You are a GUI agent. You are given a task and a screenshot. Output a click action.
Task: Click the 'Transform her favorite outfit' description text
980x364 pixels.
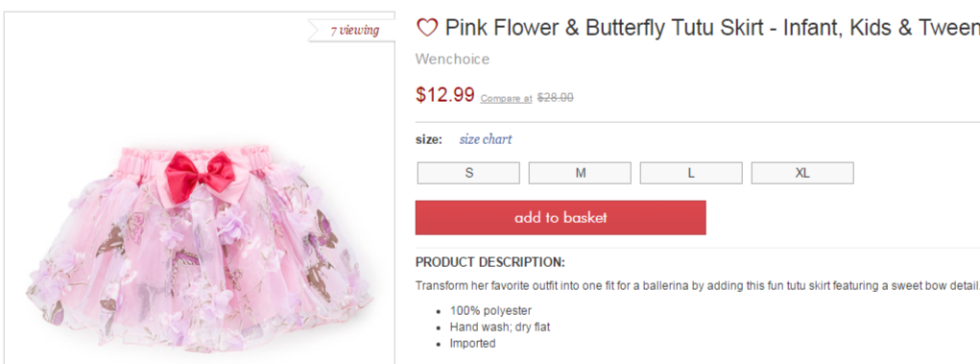698,286
